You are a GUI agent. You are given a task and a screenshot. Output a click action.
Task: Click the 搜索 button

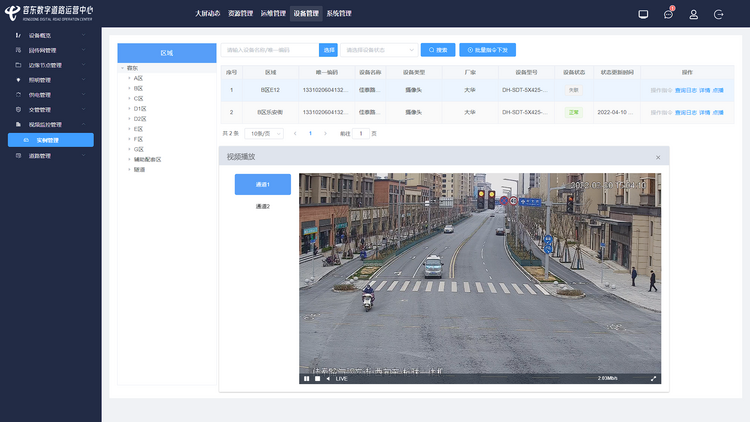coord(438,49)
